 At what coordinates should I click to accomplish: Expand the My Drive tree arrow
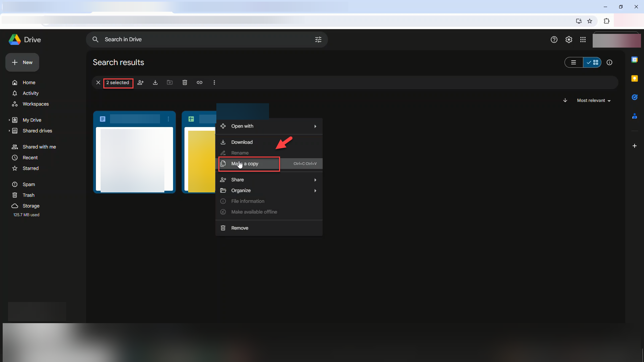9,120
